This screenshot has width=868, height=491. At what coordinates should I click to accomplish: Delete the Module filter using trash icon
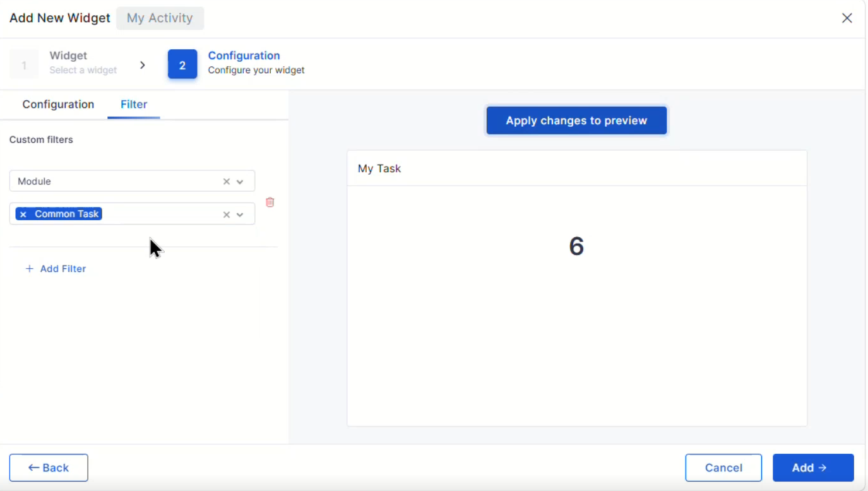pyautogui.click(x=270, y=203)
